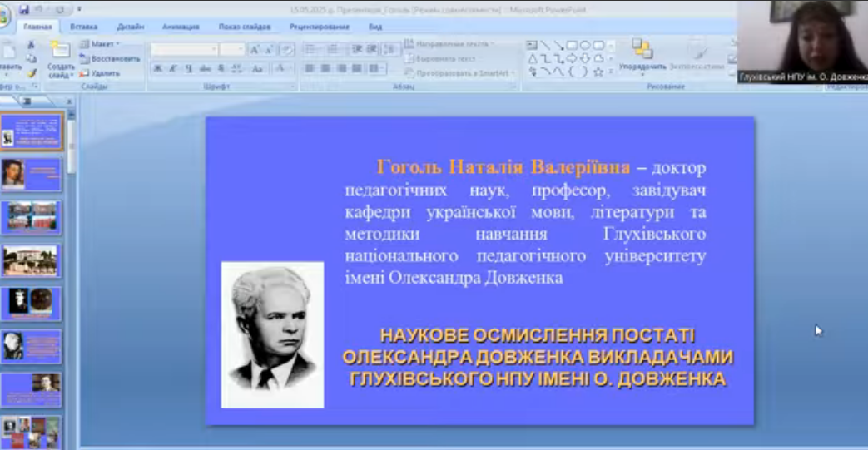Open Преобразовать в SmartArt dropdown
The image size is (868, 450).
pyautogui.click(x=459, y=72)
